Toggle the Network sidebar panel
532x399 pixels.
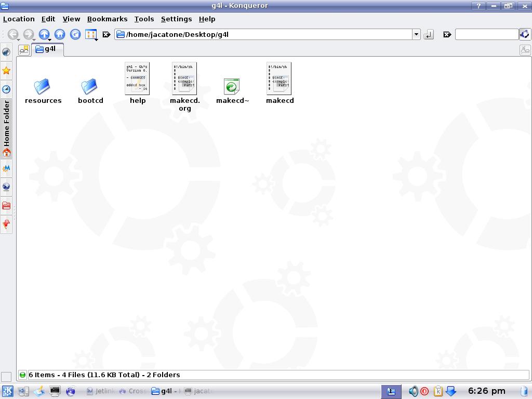pyautogui.click(x=6, y=187)
